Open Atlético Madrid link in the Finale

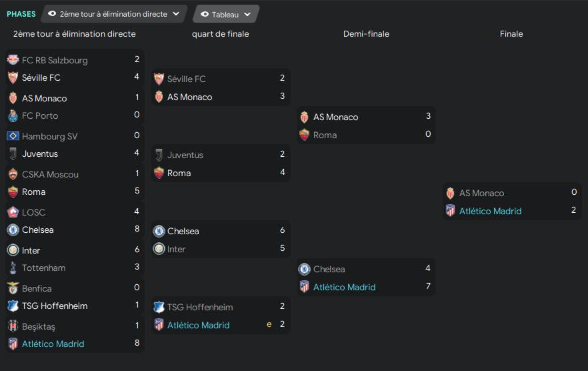pyautogui.click(x=490, y=211)
